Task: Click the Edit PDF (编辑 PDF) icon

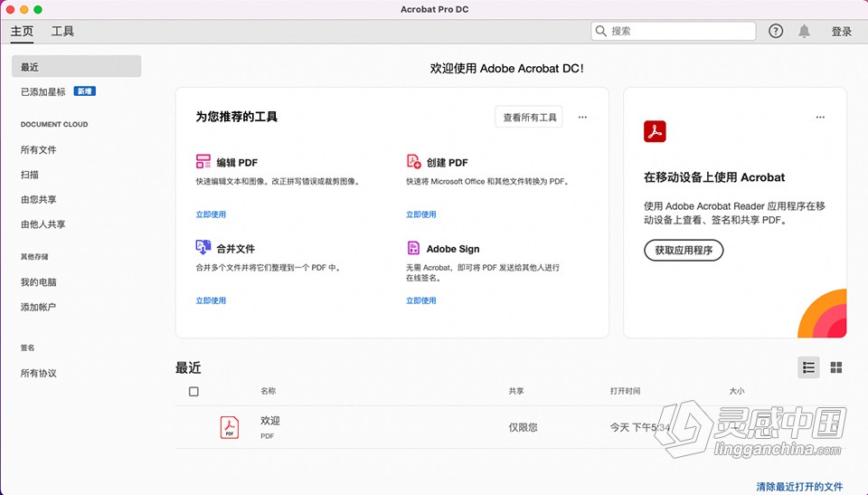Action: click(203, 161)
